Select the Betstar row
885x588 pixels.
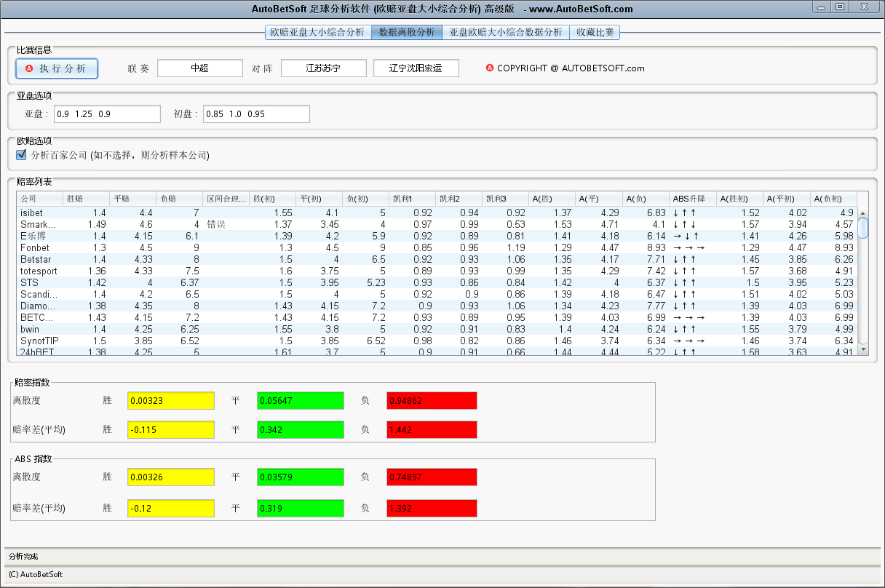point(437,259)
